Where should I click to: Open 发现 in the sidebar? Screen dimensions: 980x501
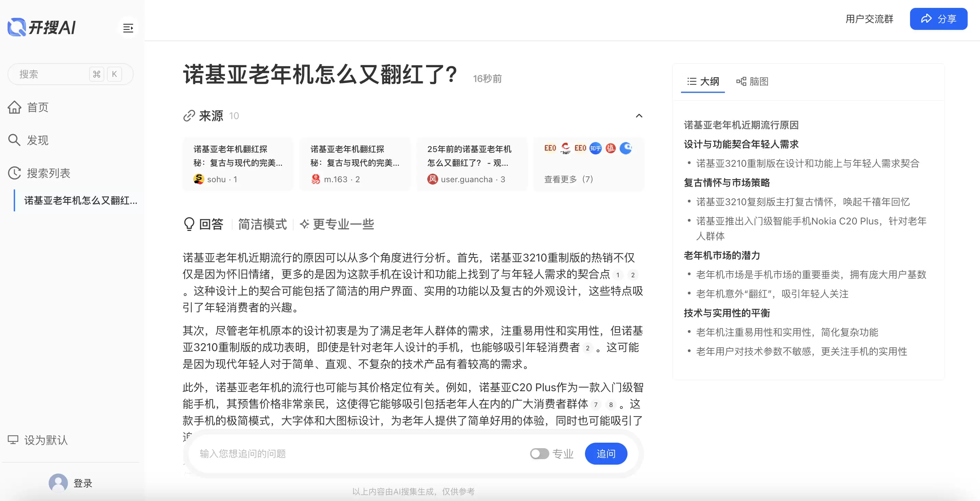click(x=28, y=140)
